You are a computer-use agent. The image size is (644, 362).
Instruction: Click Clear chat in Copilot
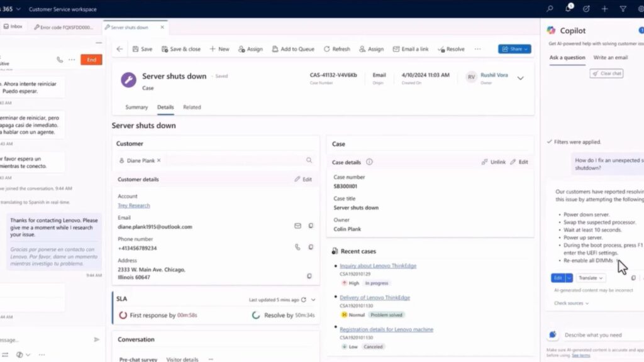coord(606,73)
